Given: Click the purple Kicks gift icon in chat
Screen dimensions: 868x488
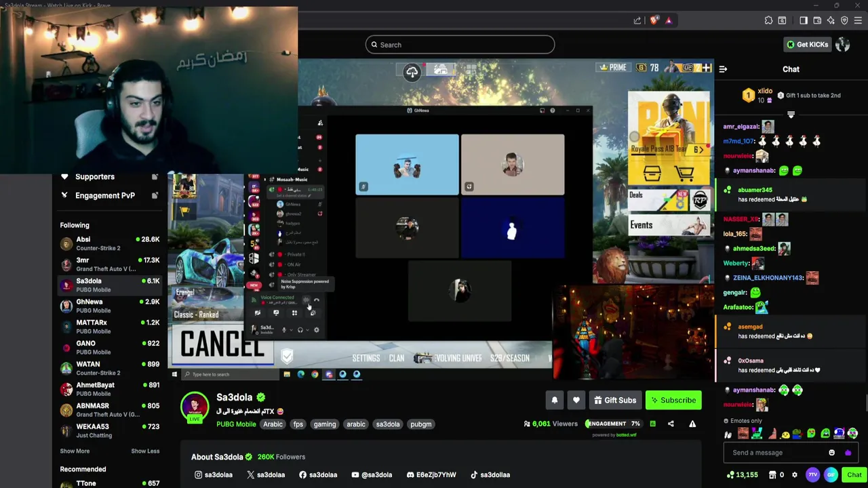Looking at the screenshot, I should [x=848, y=453].
